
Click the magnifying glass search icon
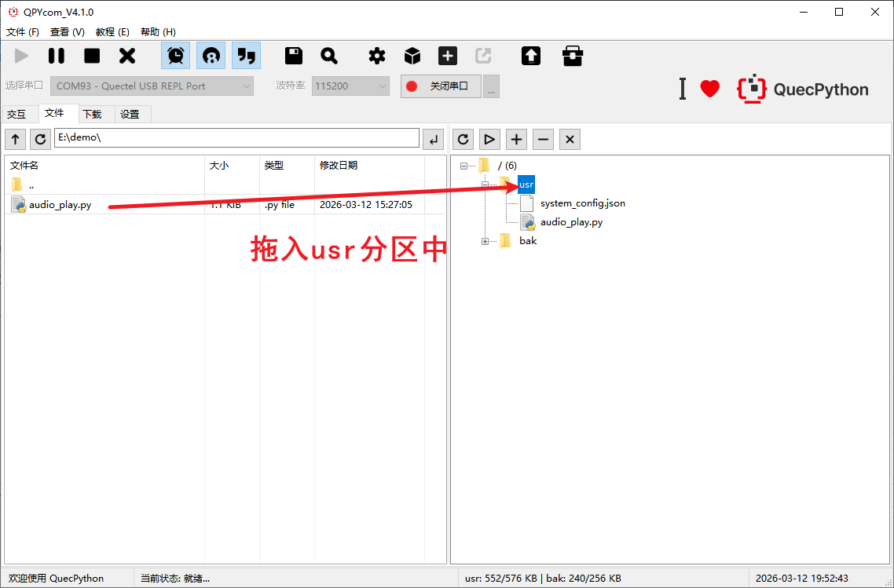coord(329,56)
